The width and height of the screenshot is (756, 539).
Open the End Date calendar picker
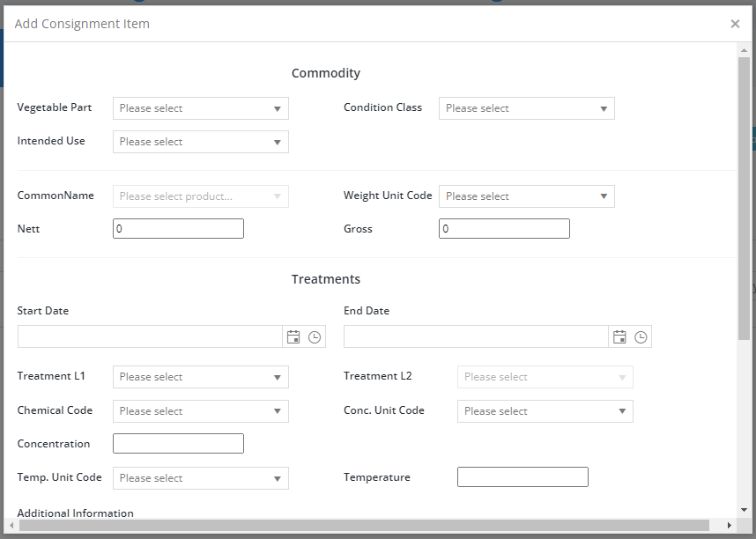619,336
